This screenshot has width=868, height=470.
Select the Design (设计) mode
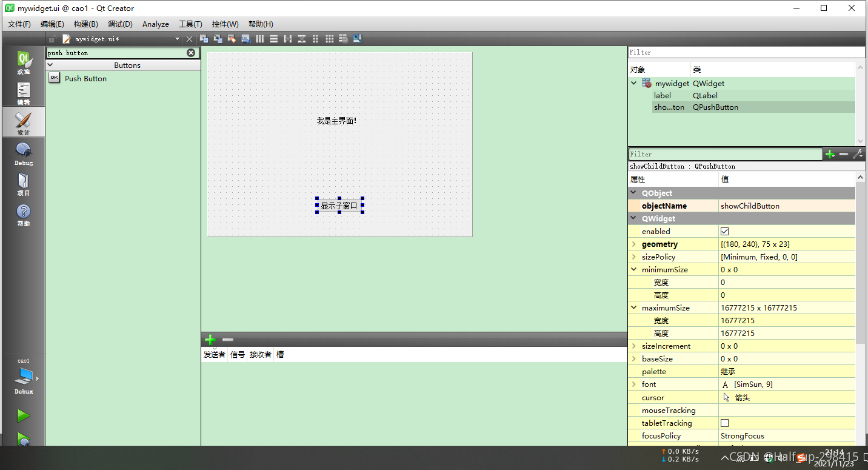(x=23, y=123)
